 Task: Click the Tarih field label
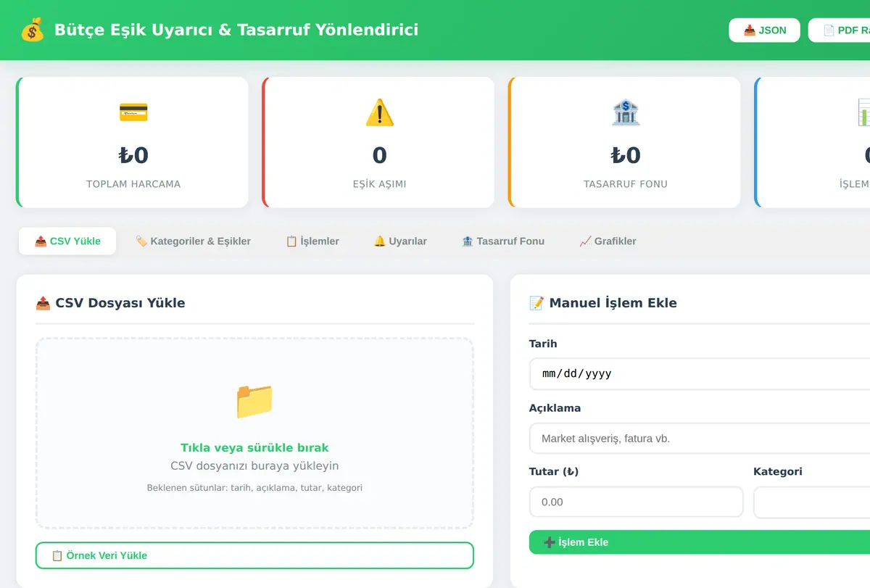coord(543,344)
